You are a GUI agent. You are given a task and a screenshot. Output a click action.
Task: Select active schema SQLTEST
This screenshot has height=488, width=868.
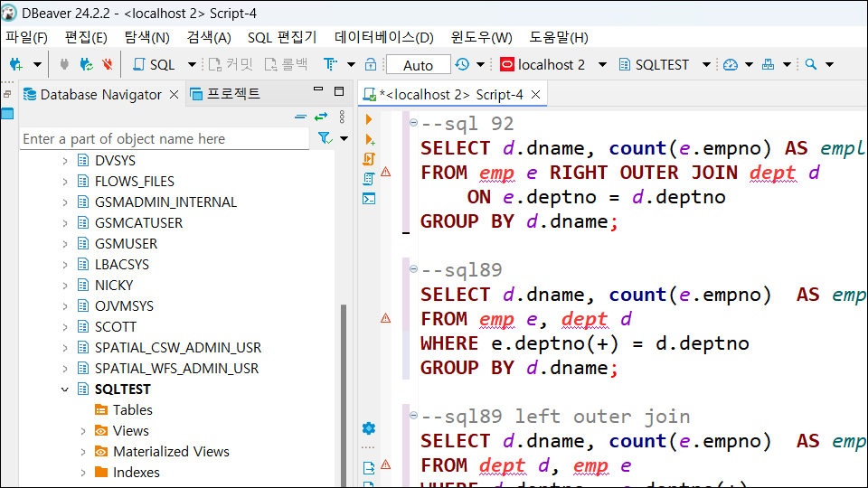[654, 65]
